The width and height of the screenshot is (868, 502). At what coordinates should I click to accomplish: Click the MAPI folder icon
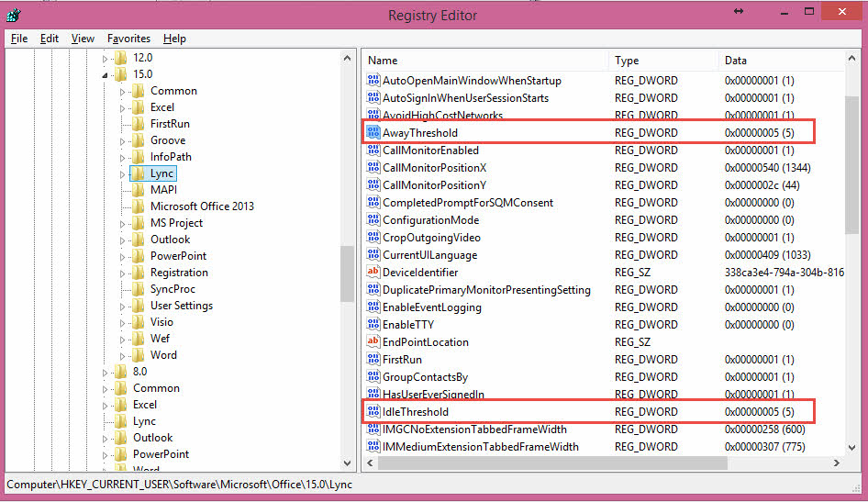(x=138, y=190)
